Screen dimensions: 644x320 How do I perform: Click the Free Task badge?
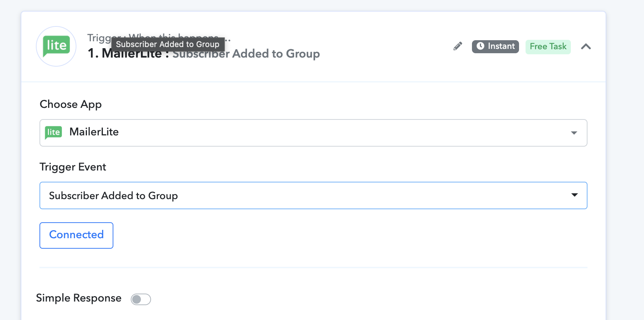[x=548, y=47]
